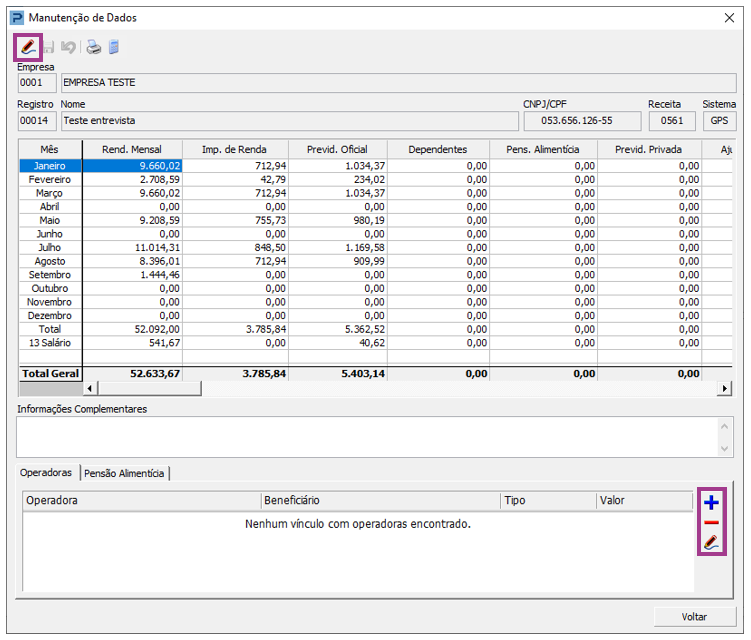
Task: Click the undo arrow toolbar icon
Action: point(68,47)
